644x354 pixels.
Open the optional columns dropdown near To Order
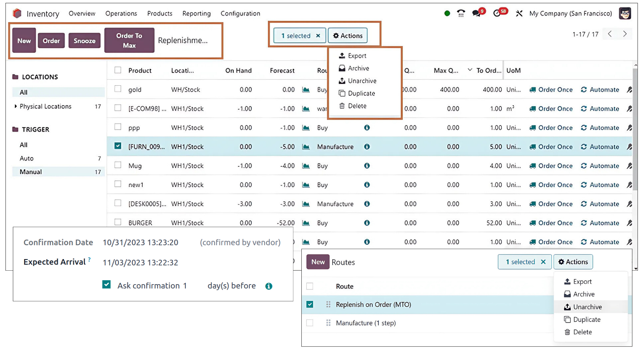pos(470,70)
